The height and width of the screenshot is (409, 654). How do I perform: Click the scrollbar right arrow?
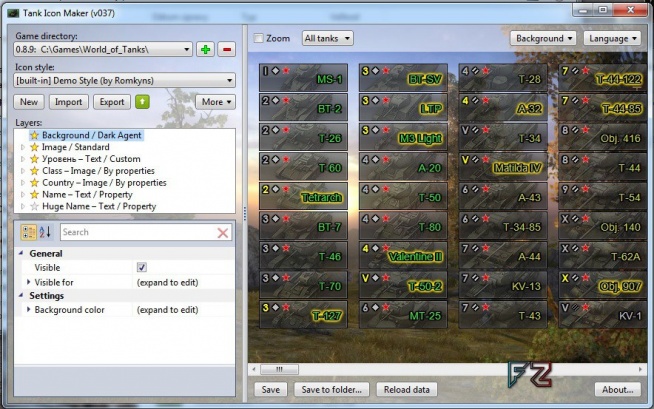pos(640,369)
